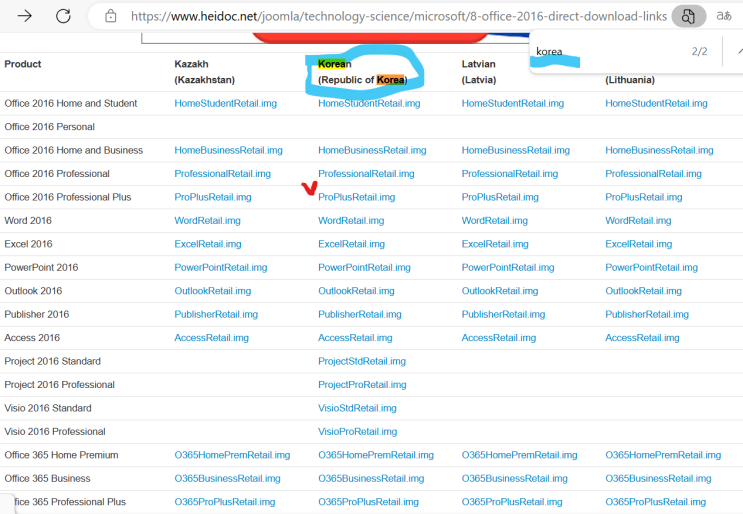
Task: Open Kazakh PublisherRetail.img link
Action: click(x=216, y=315)
